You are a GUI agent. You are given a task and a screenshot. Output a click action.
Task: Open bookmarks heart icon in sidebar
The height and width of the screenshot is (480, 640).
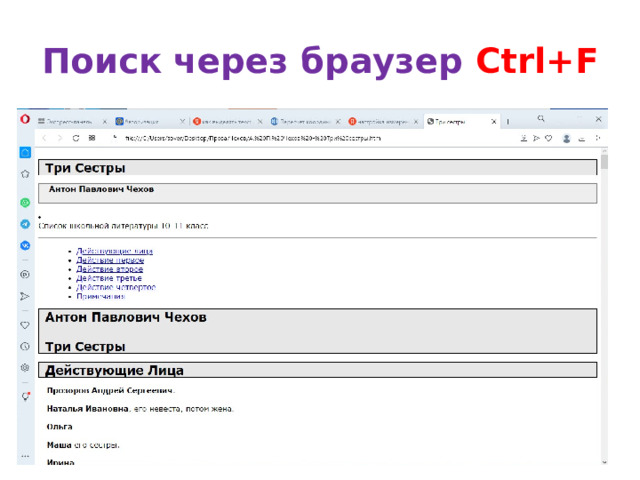coord(25,325)
